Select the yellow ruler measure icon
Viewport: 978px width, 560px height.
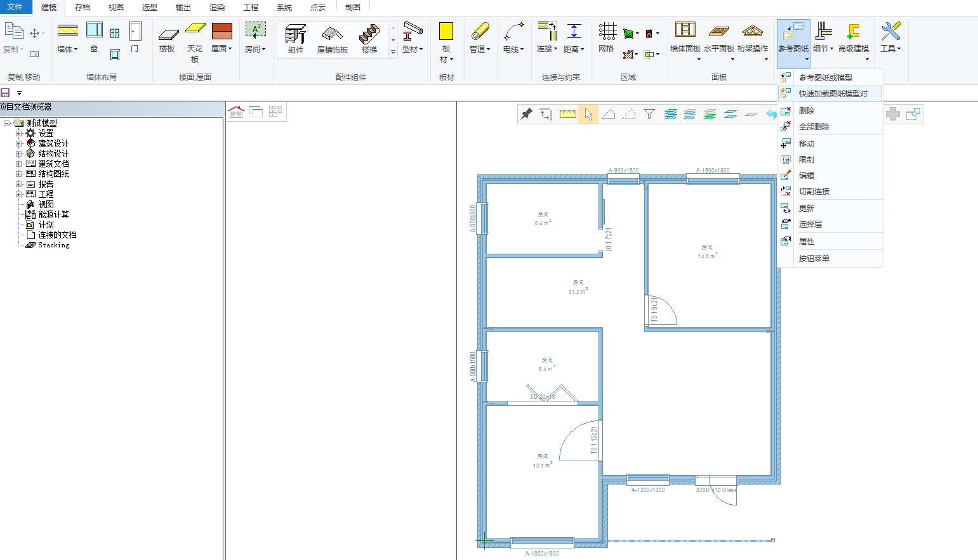[x=568, y=114]
